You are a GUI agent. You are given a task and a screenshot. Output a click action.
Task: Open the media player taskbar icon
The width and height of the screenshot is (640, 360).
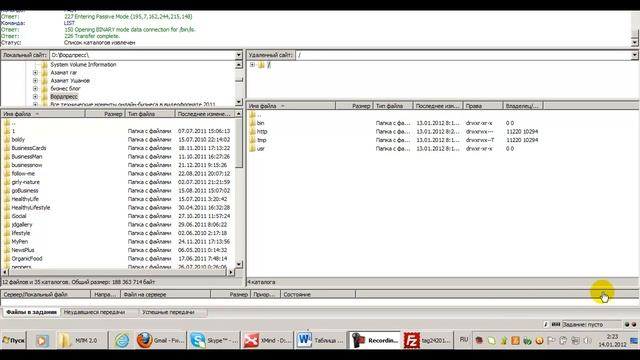click(42, 340)
